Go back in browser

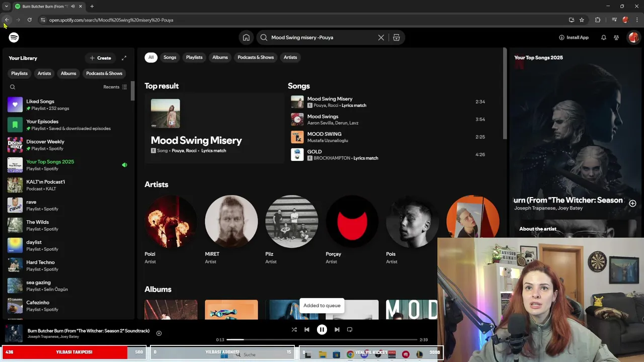tap(7, 20)
